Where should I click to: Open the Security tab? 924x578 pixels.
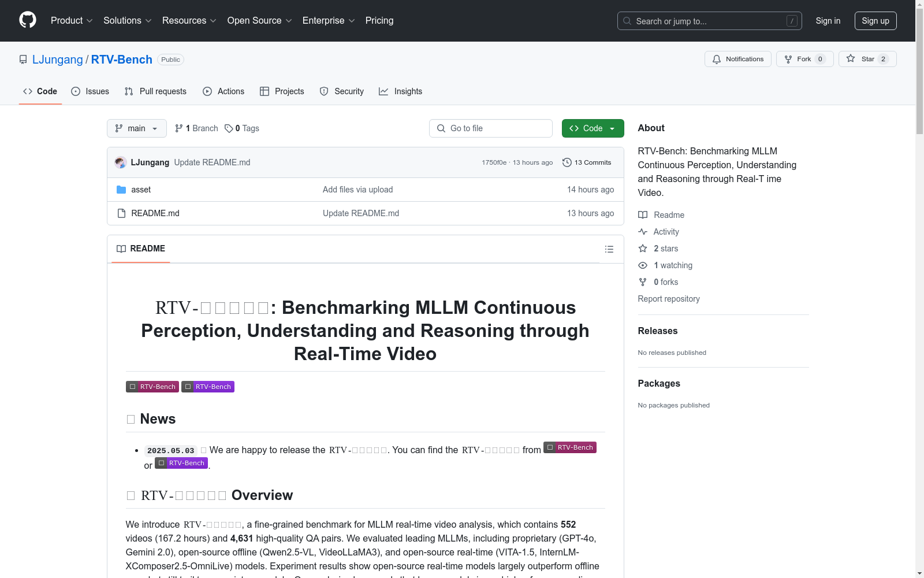tap(342, 91)
